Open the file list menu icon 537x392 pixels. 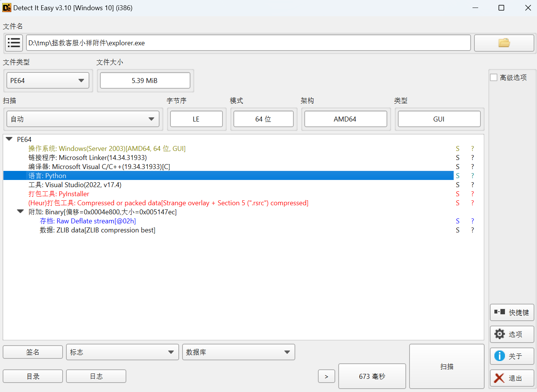click(x=14, y=43)
